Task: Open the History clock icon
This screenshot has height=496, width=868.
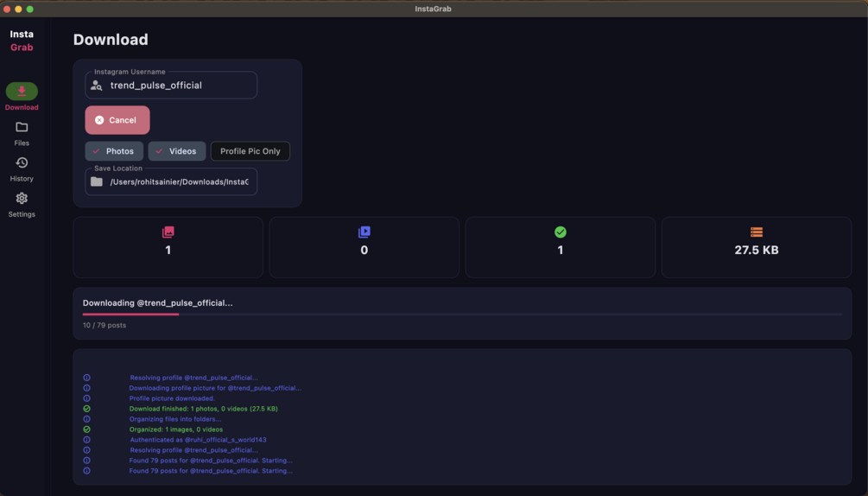Action: pos(22,162)
